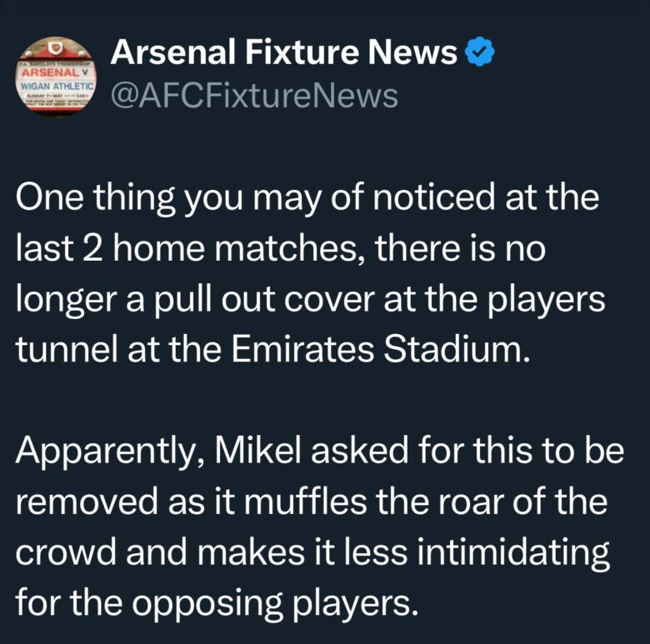Open the @AFCFixtureNews handle link
This screenshot has width=650, height=644.
pyautogui.click(x=253, y=97)
